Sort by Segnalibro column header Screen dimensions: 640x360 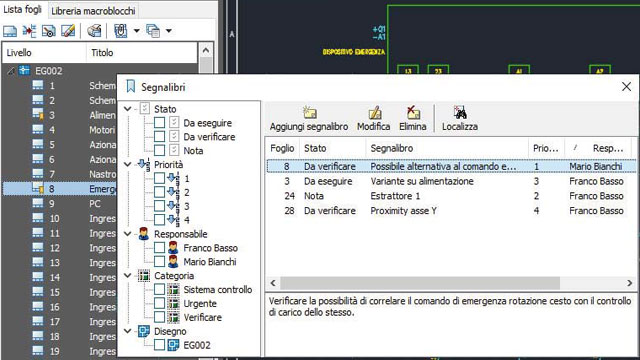pos(447,149)
